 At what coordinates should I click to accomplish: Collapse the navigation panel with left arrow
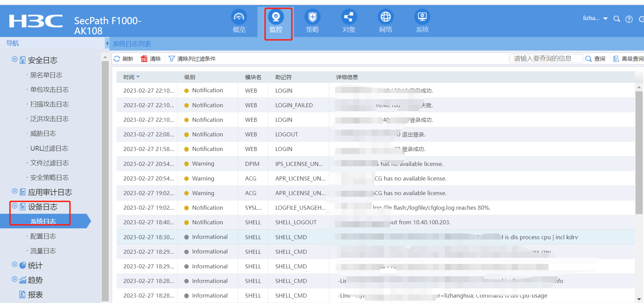(x=107, y=43)
